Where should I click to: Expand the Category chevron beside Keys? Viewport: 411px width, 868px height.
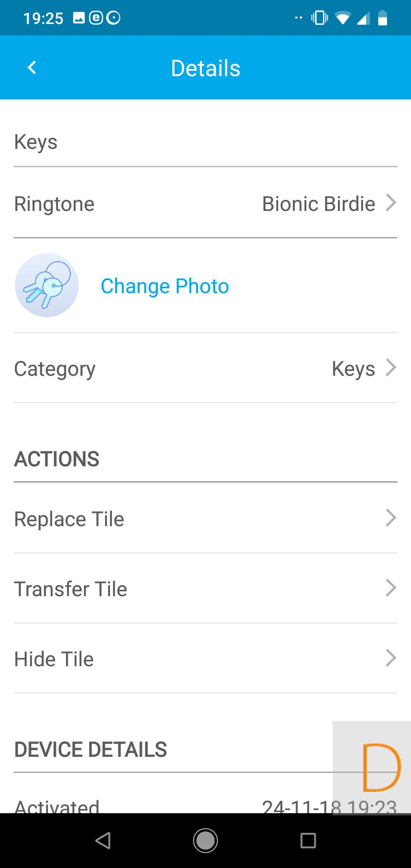(391, 368)
